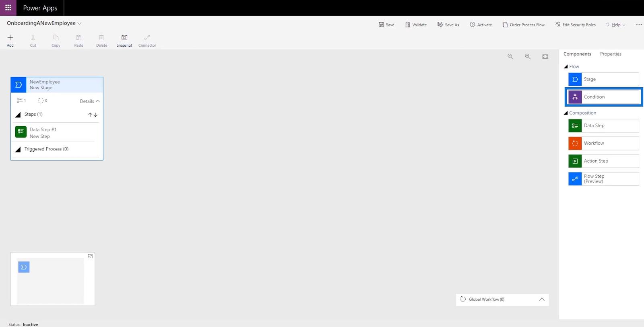Open the more options ellipsis menu

point(639,25)
